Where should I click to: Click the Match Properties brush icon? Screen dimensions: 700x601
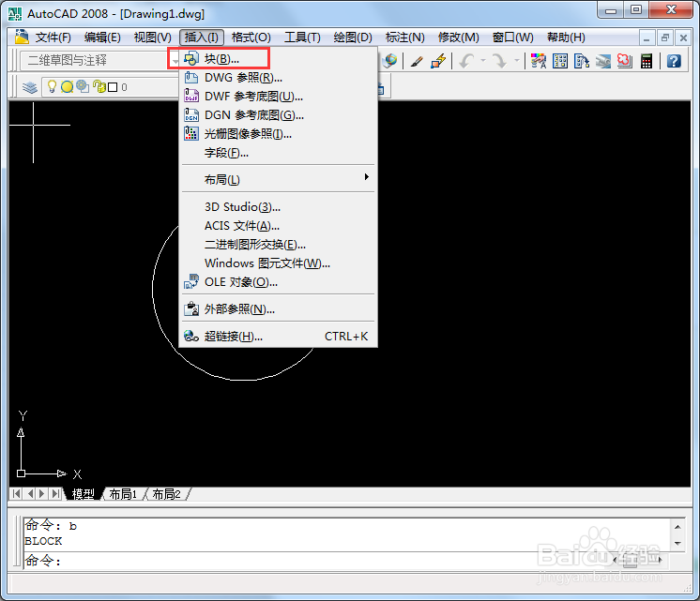pos(416,61)
